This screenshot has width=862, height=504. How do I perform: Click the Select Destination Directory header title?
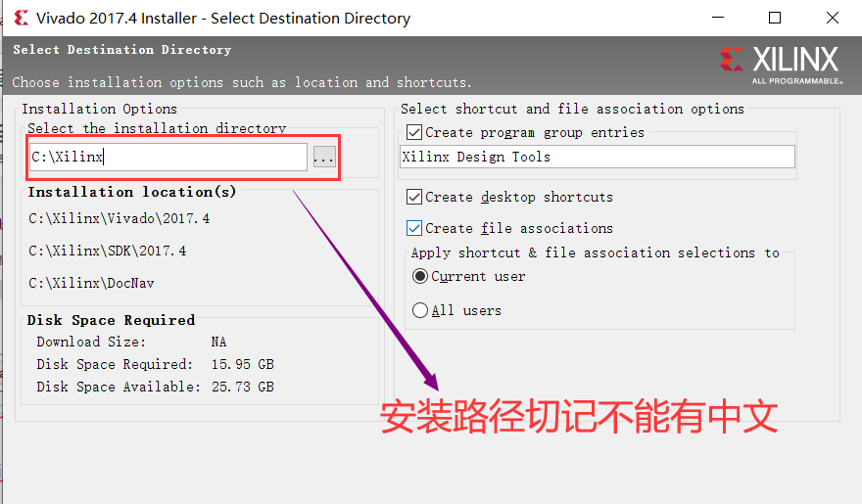click(122, 50)
